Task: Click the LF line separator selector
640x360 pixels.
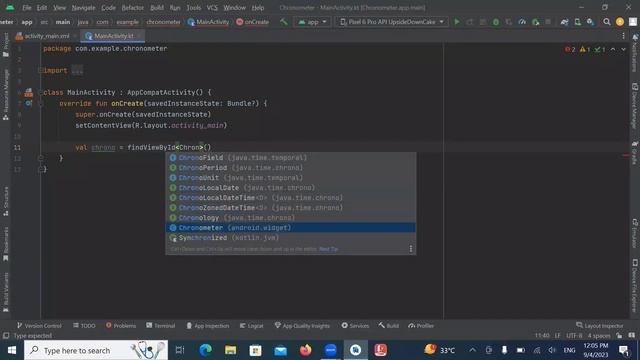Action: 557,336
